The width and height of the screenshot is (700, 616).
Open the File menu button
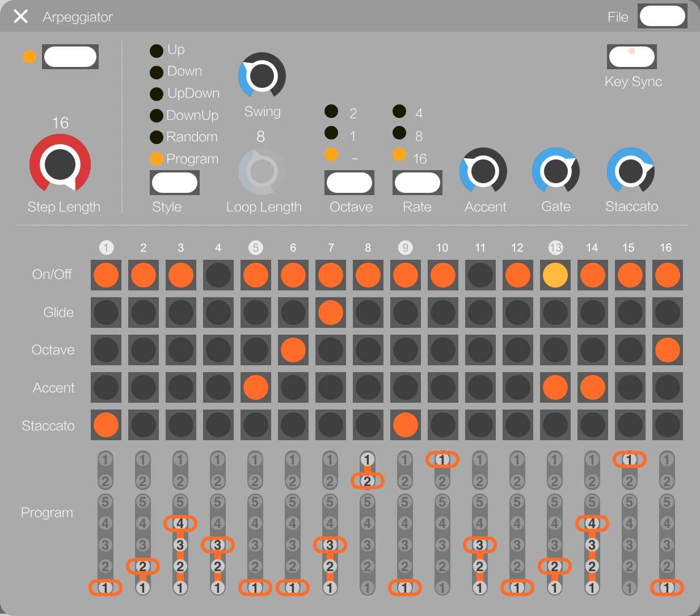pos(662,16)
